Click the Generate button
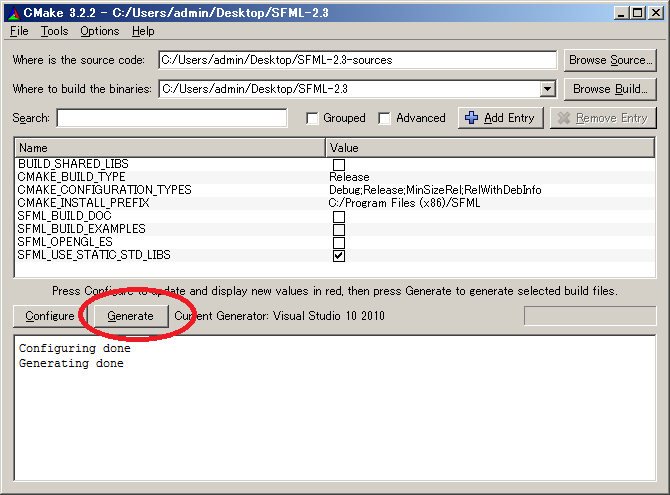This screenshot has width=670, height=495. click(x=131, y=316)
